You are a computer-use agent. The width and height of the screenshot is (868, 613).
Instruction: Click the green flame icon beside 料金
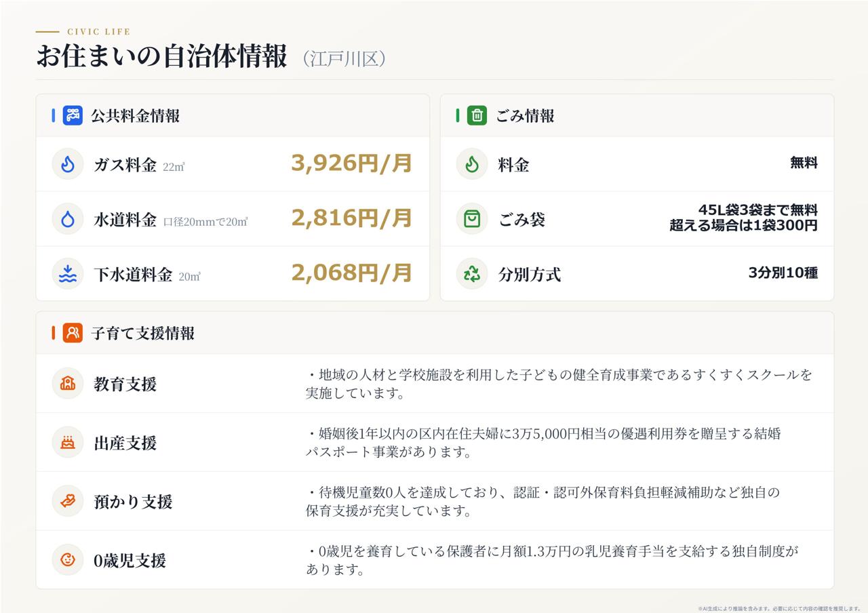(472, 164)
